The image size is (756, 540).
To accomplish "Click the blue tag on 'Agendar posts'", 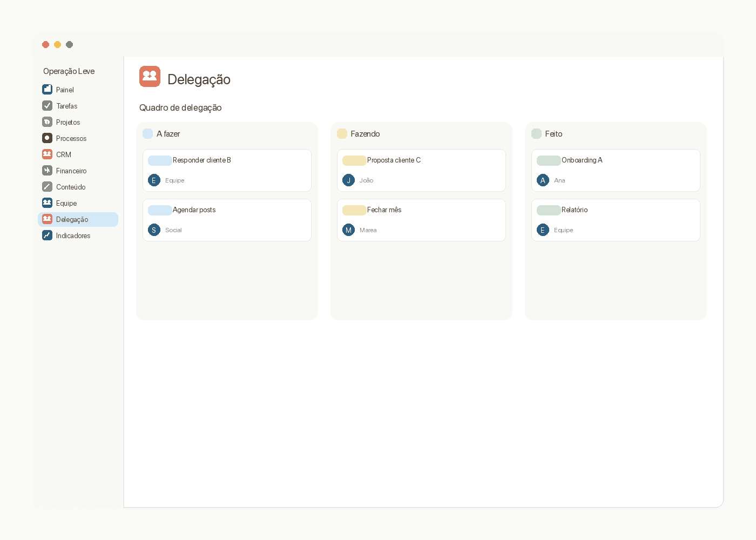I will coord(160,210).
